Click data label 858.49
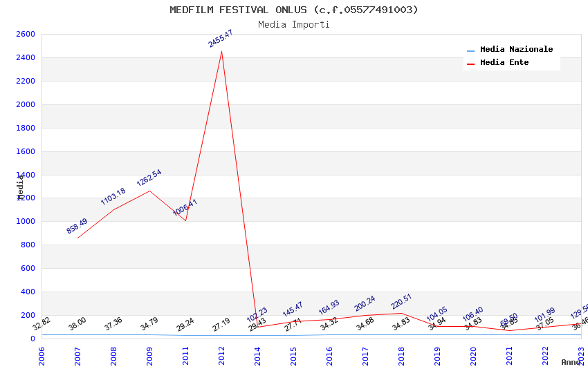Image resolution: width=588 pixels, height=380 pixels. tap(77, 226)
